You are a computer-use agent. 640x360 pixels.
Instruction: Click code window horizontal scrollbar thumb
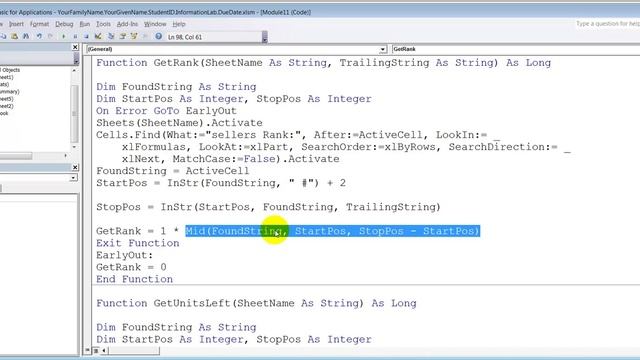[x=134, y=350]
